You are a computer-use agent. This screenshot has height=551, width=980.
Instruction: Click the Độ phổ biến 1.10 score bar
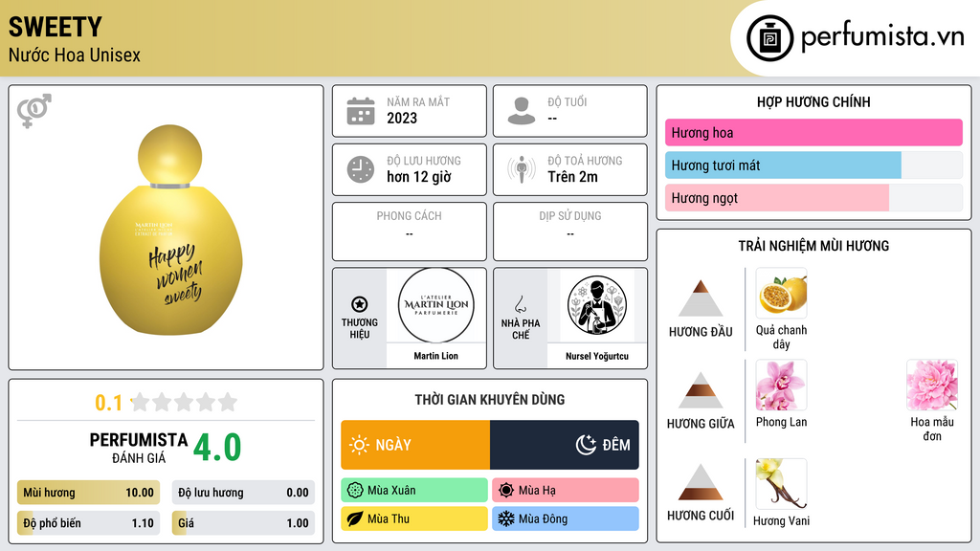pyautogui.click(x=88, y=523)
